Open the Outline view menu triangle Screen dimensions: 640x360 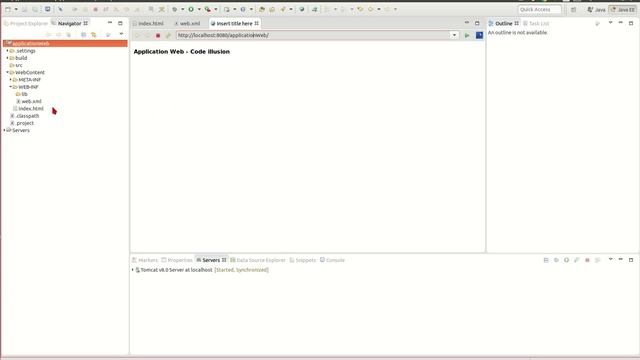[610, 23]
